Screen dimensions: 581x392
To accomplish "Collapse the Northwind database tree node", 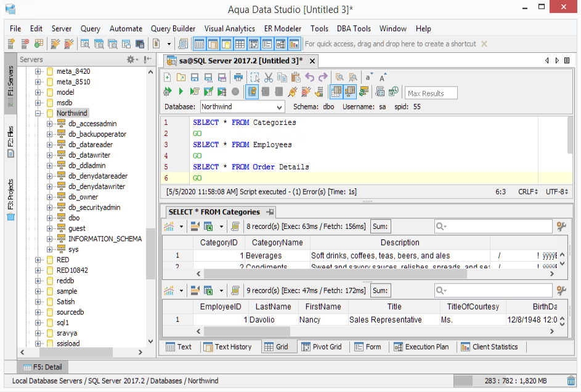I will [x=38, y=114].
